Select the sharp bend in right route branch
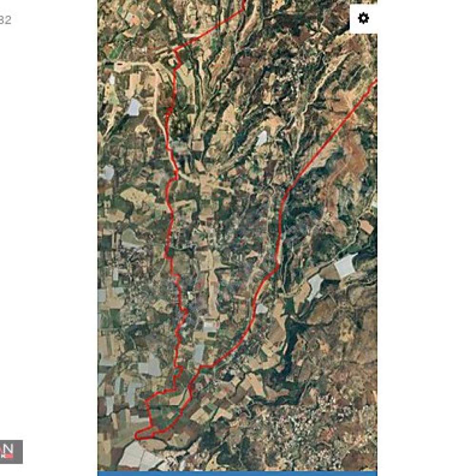 (278, 264)
